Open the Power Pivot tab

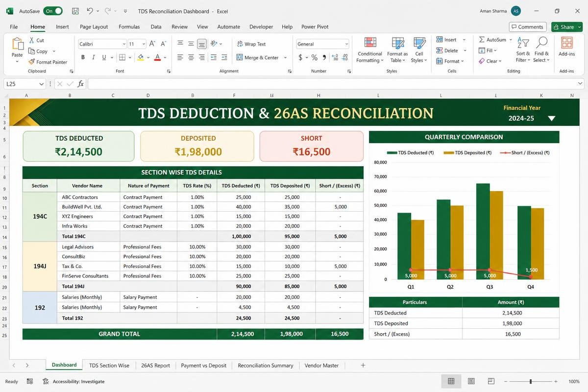tap(315, 27)
